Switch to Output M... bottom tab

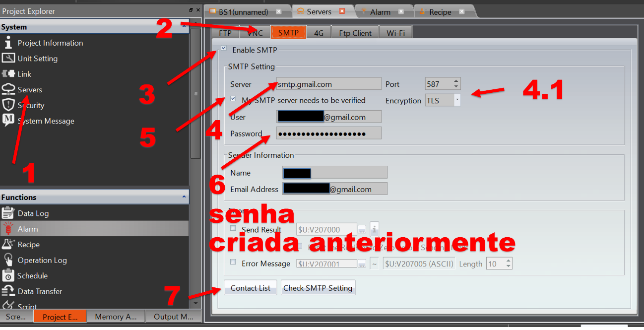coord(173,317)
